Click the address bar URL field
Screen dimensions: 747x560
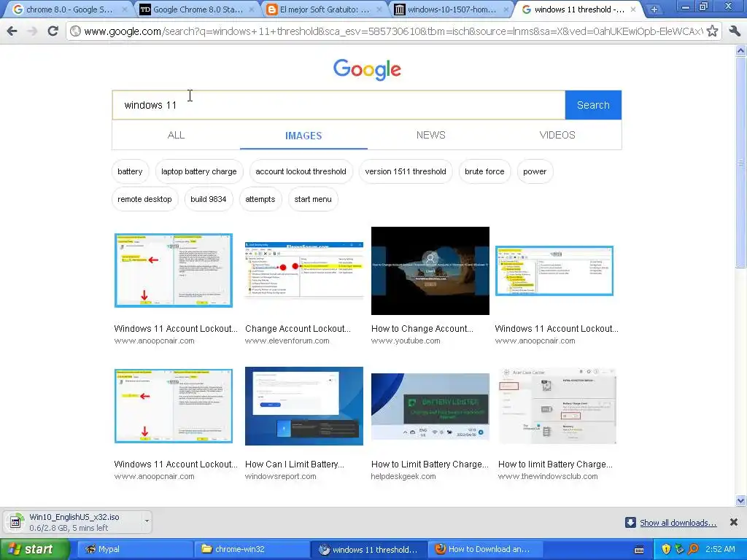tap(393, 31)
